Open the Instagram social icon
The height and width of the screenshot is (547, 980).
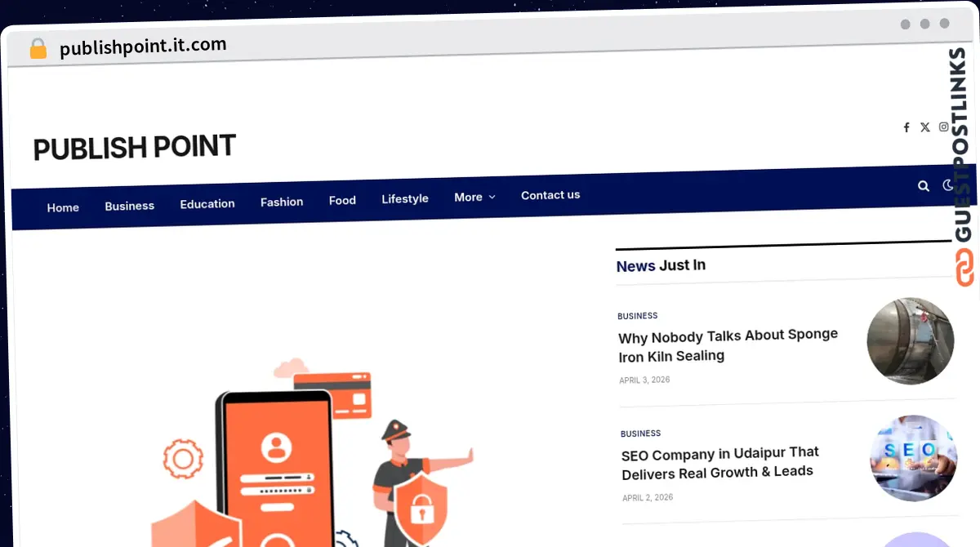(944, 127)
